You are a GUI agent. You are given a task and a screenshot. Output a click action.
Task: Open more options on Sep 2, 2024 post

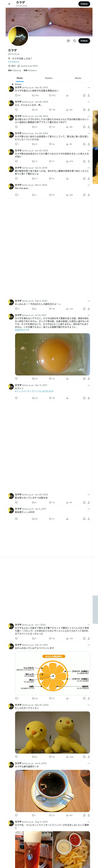click(x=89, y=301)
